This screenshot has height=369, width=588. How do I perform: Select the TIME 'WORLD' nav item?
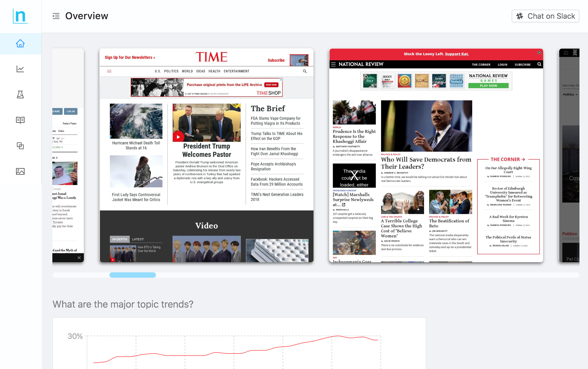[187, 71]
